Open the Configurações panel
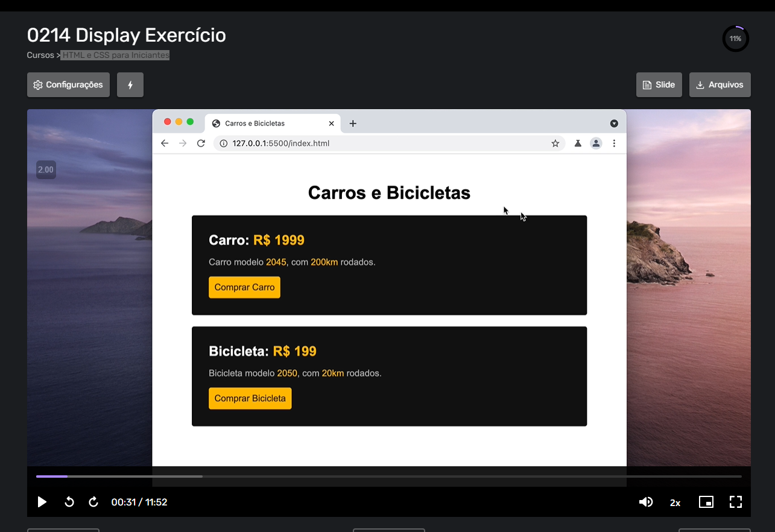Viewport: 775px width, 532px height. coord(68,84)
